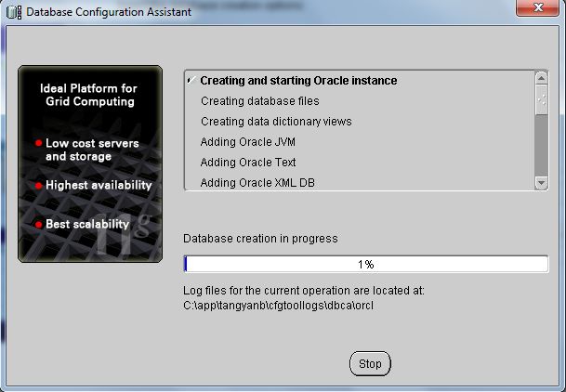Screen dimensions: 566x392
Task: Click 'Best scalability' banner text
Action: (x=87, y=224)
